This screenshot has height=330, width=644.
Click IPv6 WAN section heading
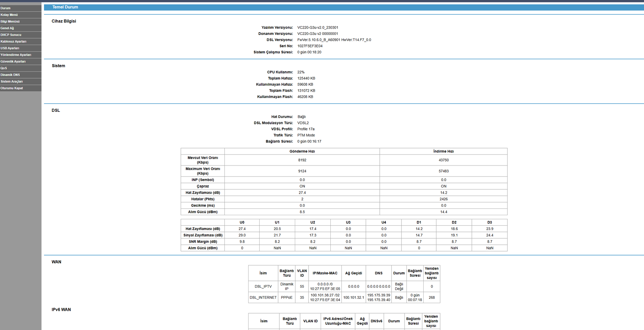point(61,310)
